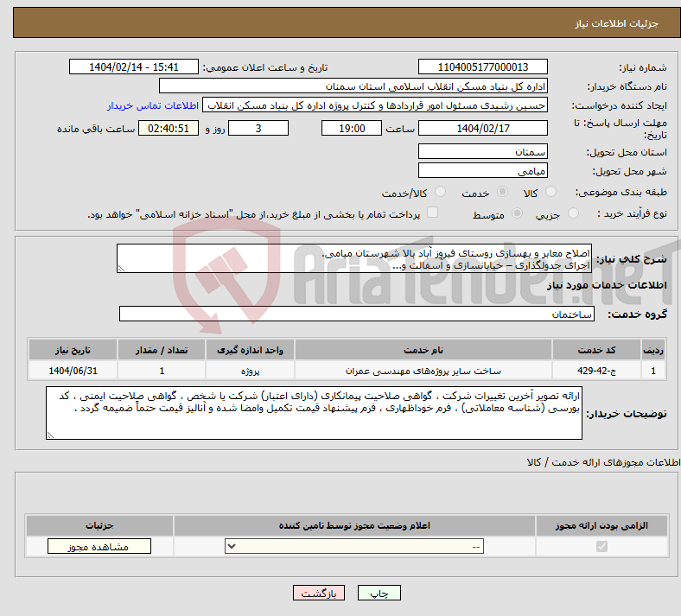Click the resize grip of the شرح کلی نیاز textarea
The image size is (681, 616).
[x=121, y=269]
